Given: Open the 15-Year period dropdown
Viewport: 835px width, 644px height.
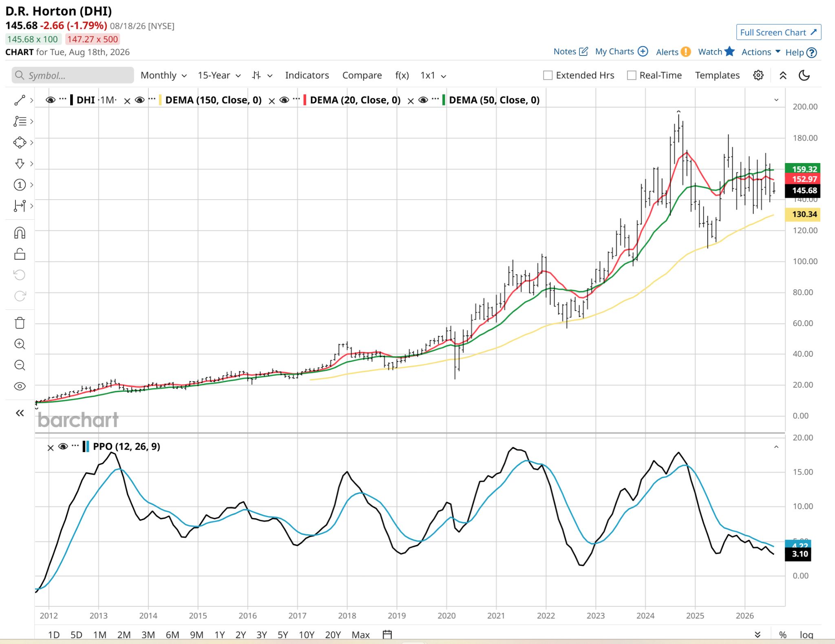Looking at the screenshot, I should click(219, 75).
